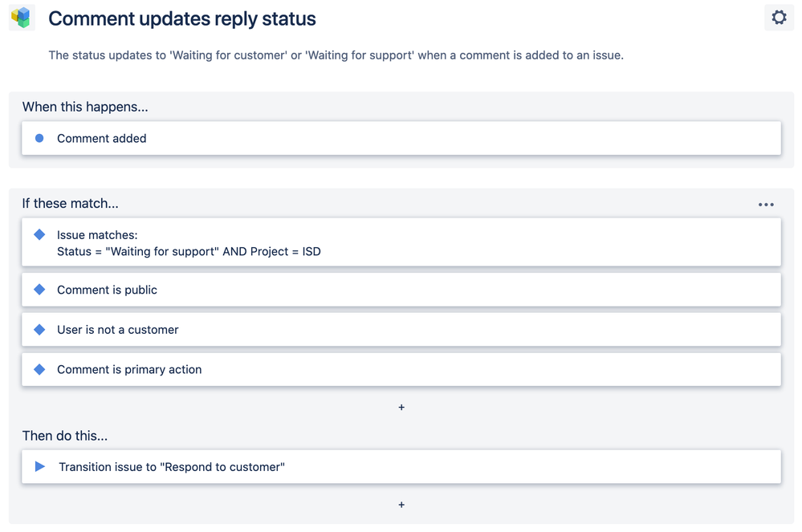Viewport: 802px width, 532px height.
Task: Open the three-dot menu for If these match
Action: click(x=766, y=205)
